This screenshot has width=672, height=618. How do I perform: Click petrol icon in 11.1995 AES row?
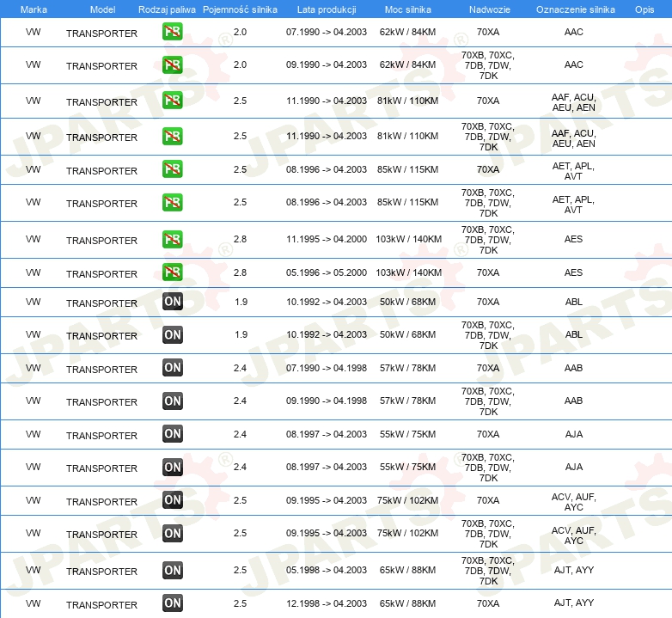click(x=172, y=239)
